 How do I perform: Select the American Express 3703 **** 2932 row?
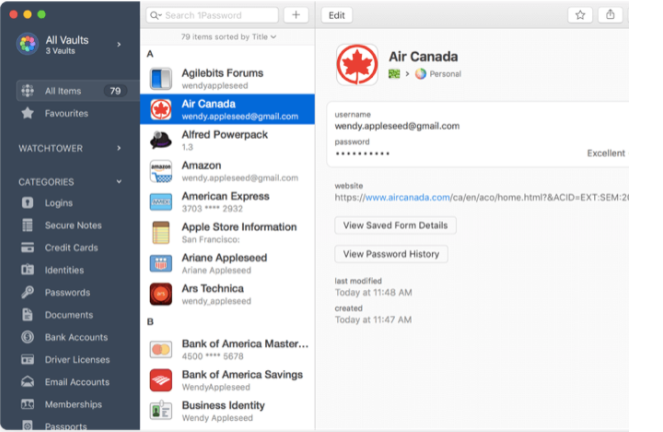227,202
